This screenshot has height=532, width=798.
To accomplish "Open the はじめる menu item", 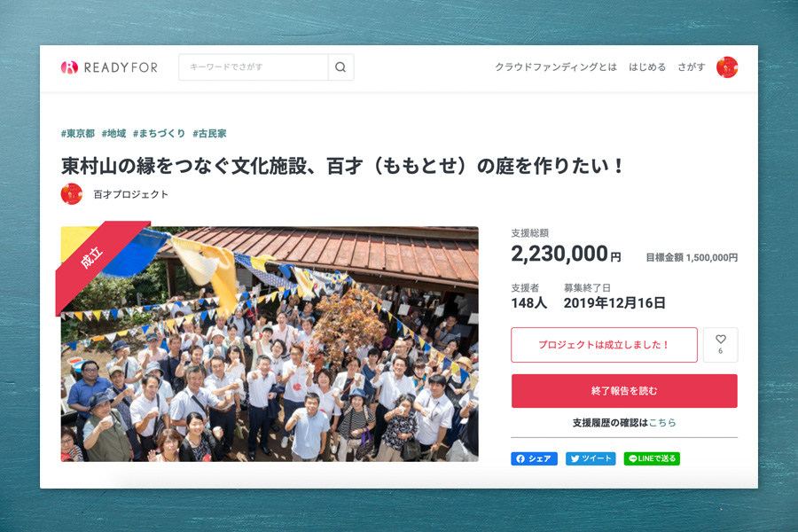I will 647,67.
